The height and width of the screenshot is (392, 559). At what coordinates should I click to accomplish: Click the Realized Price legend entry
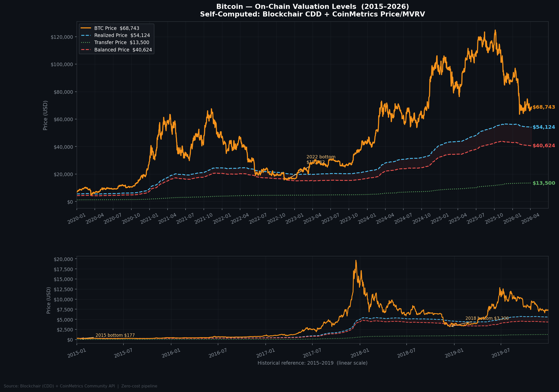pos(122,35)
